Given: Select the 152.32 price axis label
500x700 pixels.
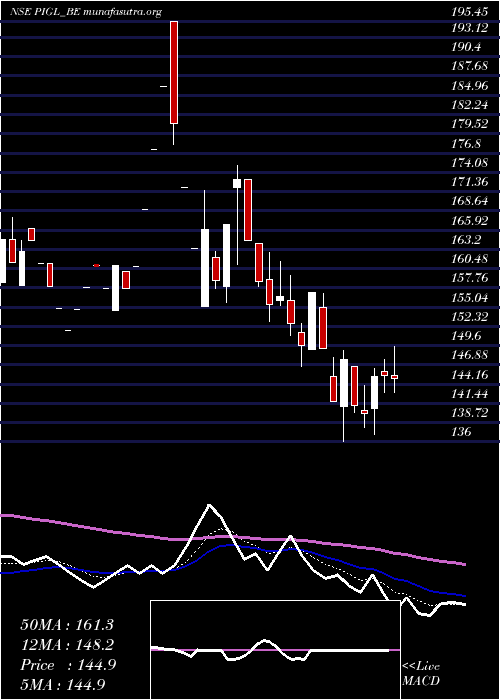Looking at the screenshot, I should (x=471, y=317).
